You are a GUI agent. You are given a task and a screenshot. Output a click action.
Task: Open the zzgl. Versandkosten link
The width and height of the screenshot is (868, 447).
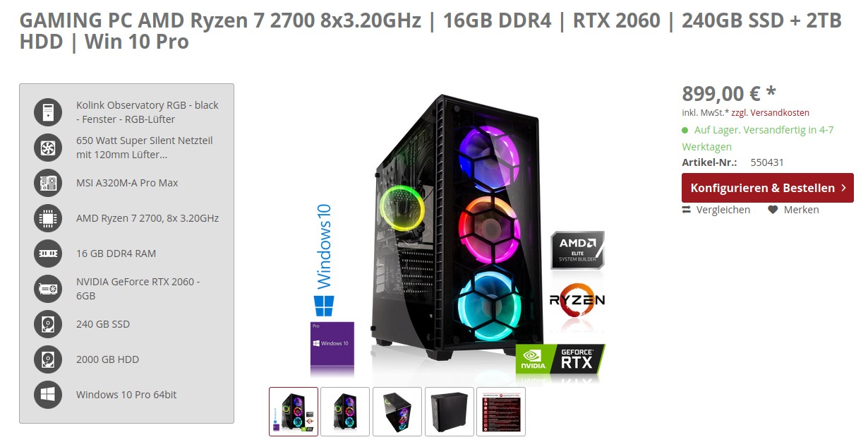point(770,112)
